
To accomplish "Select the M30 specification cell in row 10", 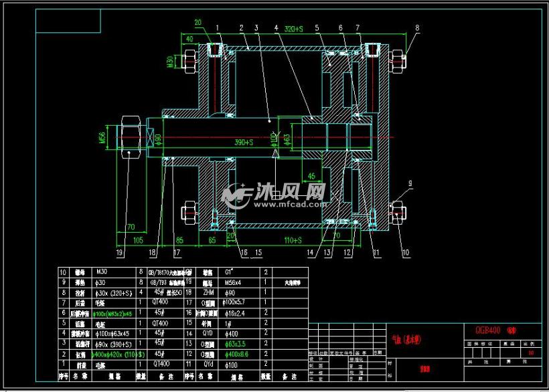I will coord(102,272).
